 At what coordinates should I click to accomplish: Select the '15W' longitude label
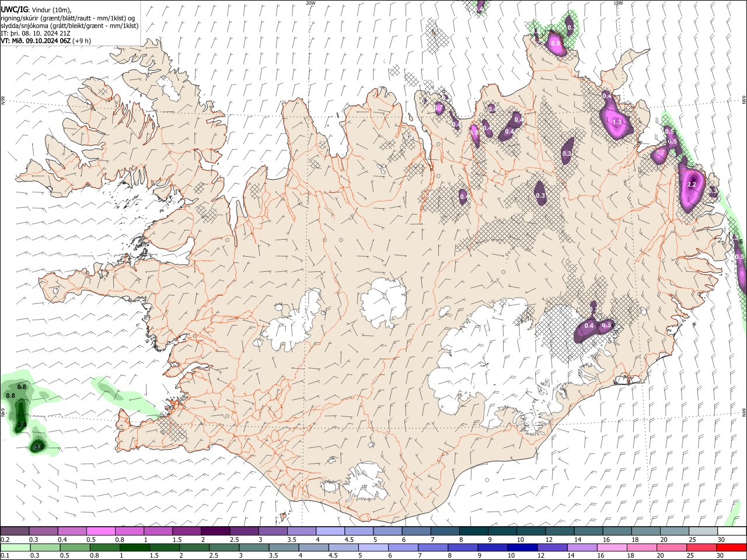click(618, 3)
